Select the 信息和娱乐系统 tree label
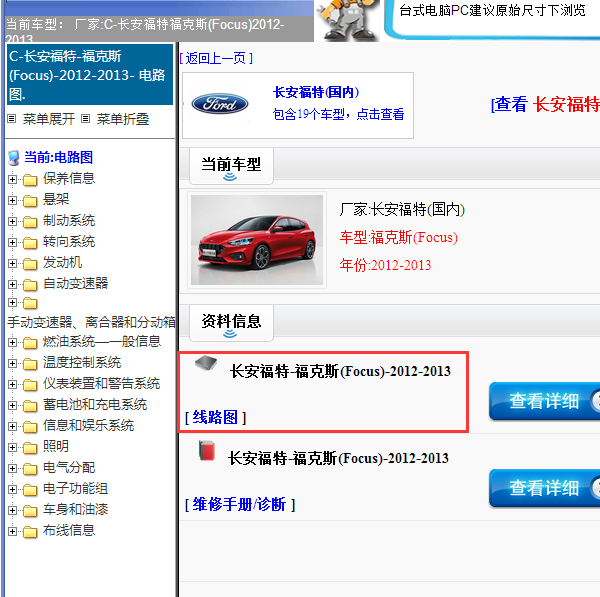Image resolution: width=600 pixels, height=597 pixels. click(x=88, y=426)
